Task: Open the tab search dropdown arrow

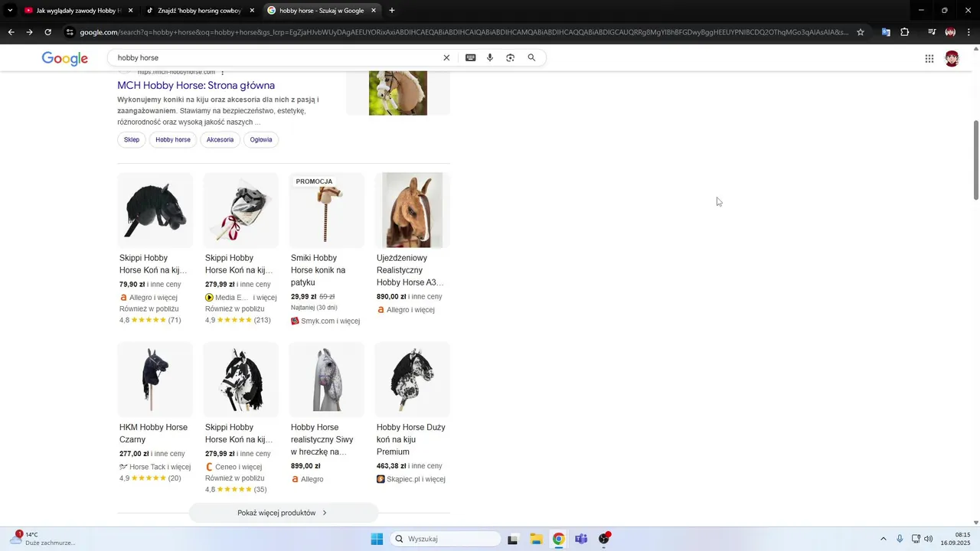Action: (10, 11)
